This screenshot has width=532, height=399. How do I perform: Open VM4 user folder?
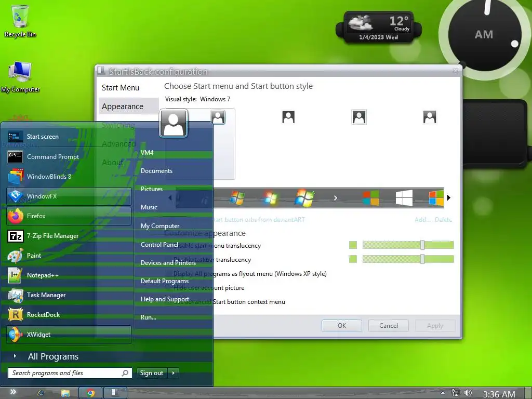click(147, 153)
